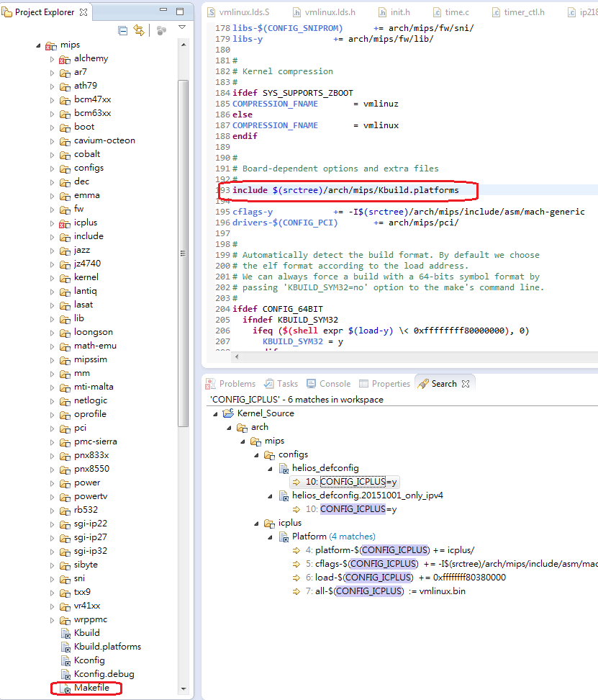Click the Kbuild.platforms file icon
The height and width of the screenshot is (700, 598).
pos(66,646)
